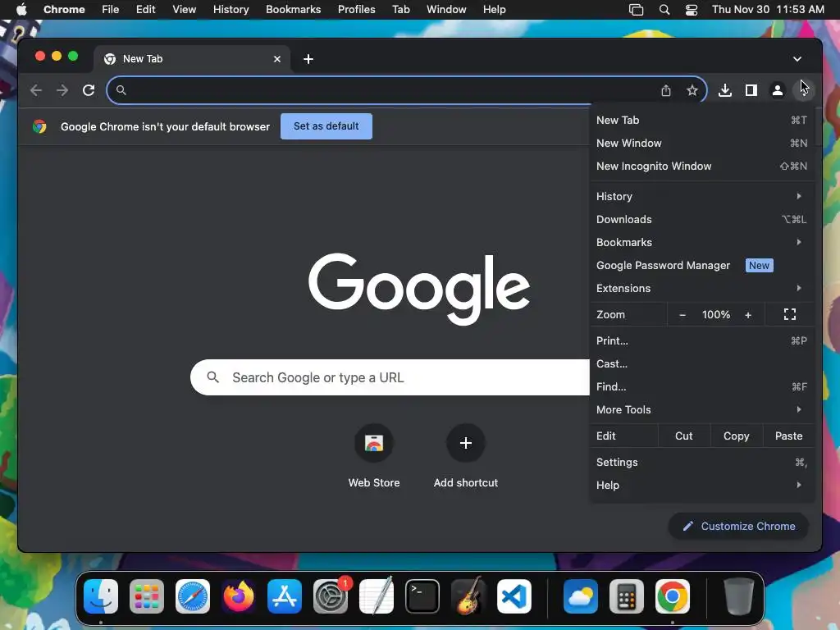Launch Safari from the Dock
840x630 pixels.
click(x=193, y=596)
